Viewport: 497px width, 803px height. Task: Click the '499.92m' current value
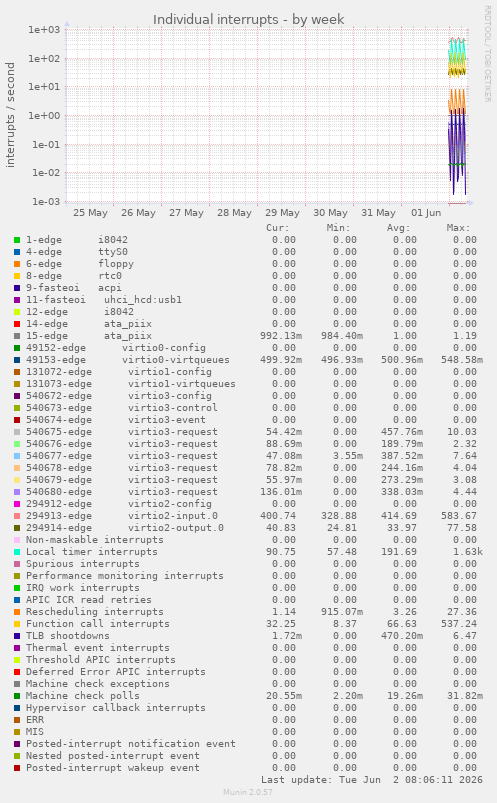(x=281, y=360)
